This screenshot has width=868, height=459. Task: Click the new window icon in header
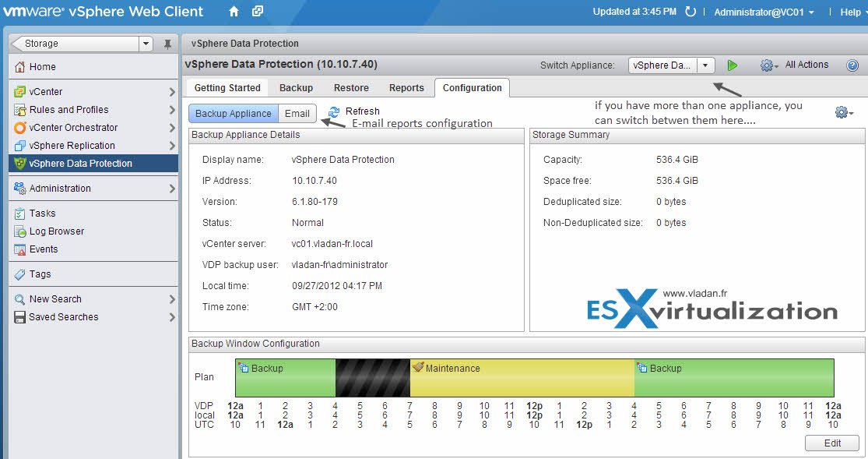click(258, 11)
